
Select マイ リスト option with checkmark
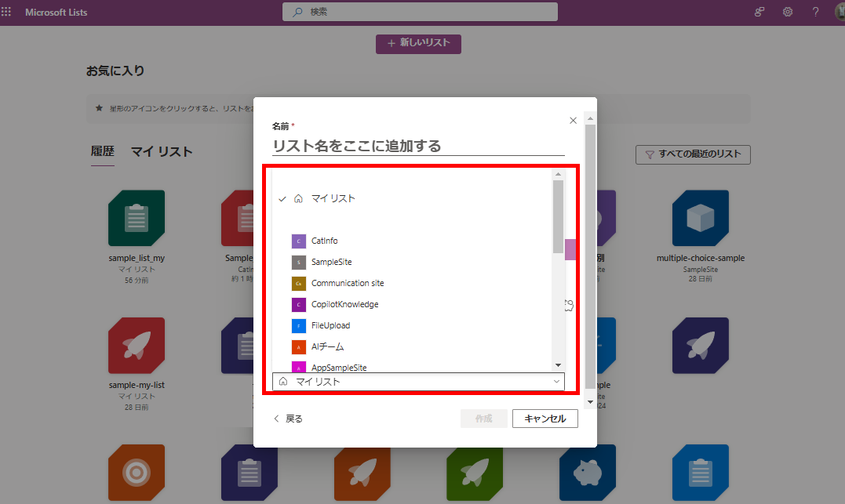(412, 198)
